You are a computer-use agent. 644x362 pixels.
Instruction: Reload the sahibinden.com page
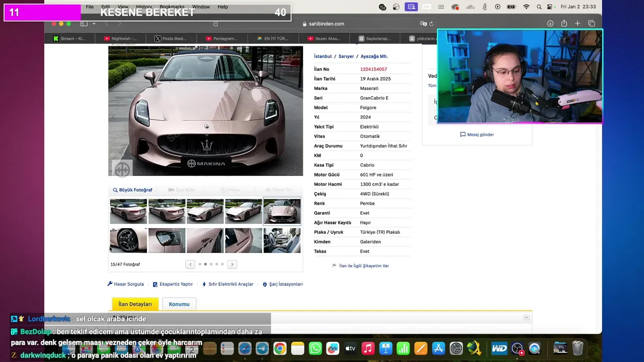[431, 24]
